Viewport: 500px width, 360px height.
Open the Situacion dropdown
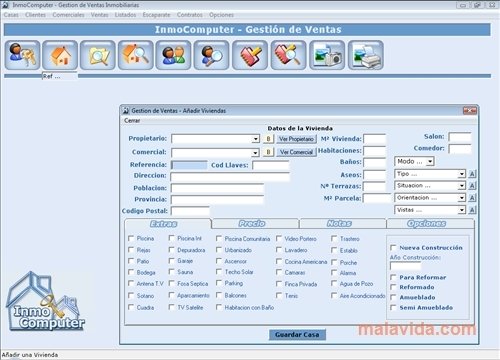(x=461, y=186)
